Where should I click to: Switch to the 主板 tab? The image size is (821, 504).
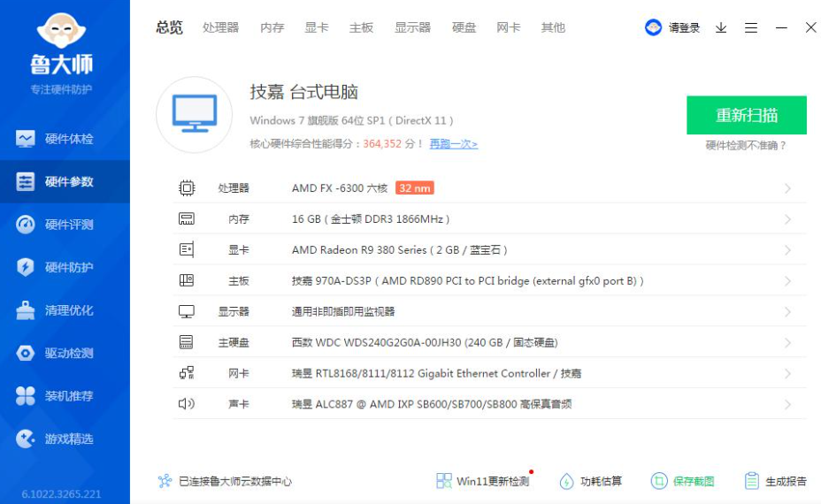pos(361,27)
